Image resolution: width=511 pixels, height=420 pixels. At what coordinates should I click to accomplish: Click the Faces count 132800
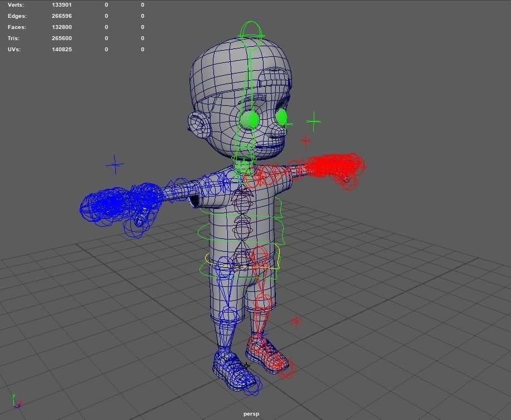pos(62,27)
